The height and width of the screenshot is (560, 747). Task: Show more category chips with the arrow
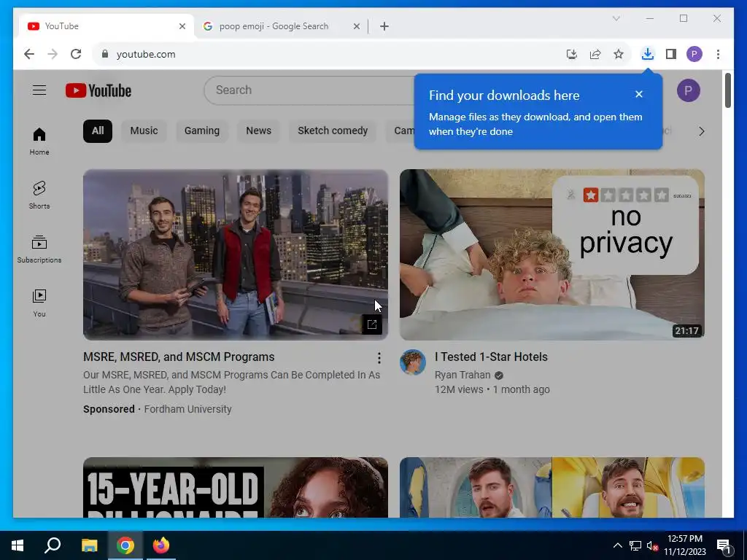[x=701, y=131]
